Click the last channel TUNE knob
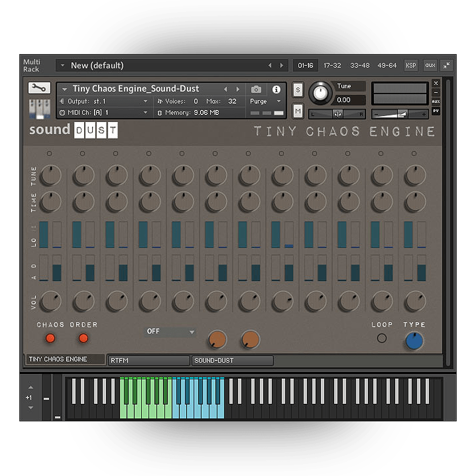 coord(415,175)
